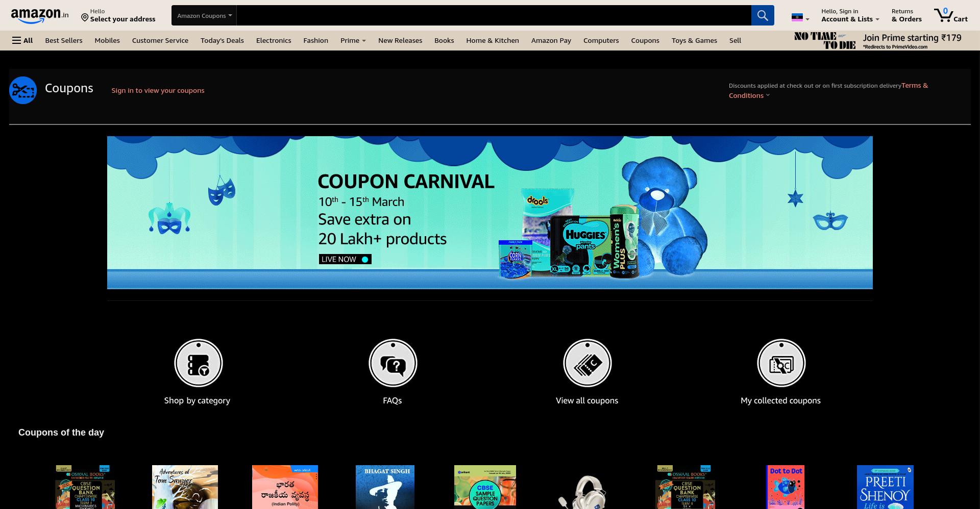Open CBSE Sample Question Papers thumbnail

pos(485,487)
